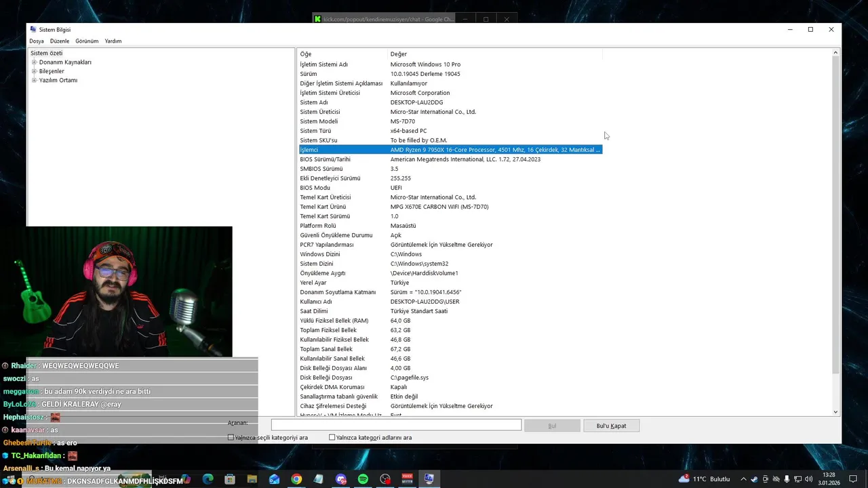Click the Chrome chat popout window title
Screen dimensions: 868x488
[389, 19]
